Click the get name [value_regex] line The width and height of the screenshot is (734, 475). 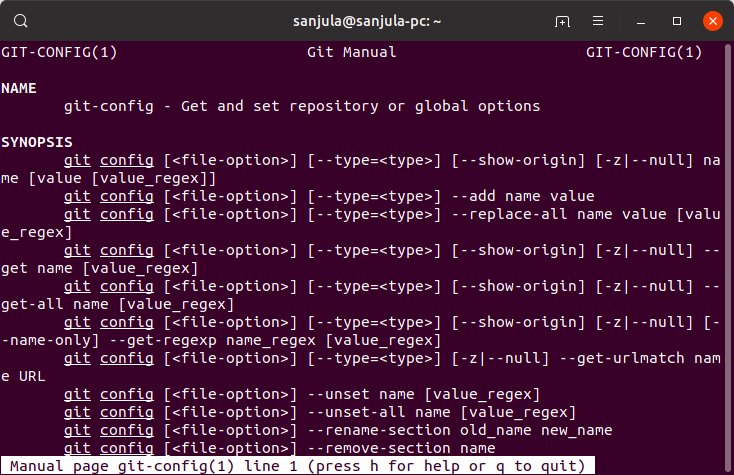click(x=100, y=268)
